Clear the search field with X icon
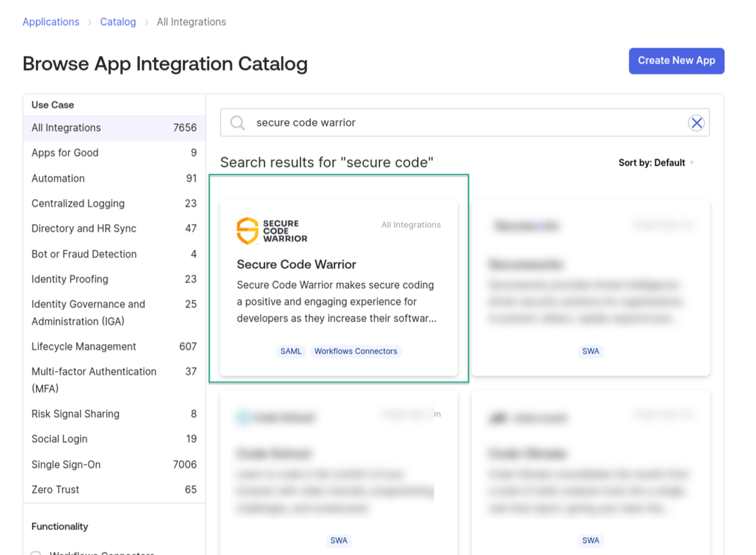The height and width of the screenshot is (555, 756). coord(696,123)
